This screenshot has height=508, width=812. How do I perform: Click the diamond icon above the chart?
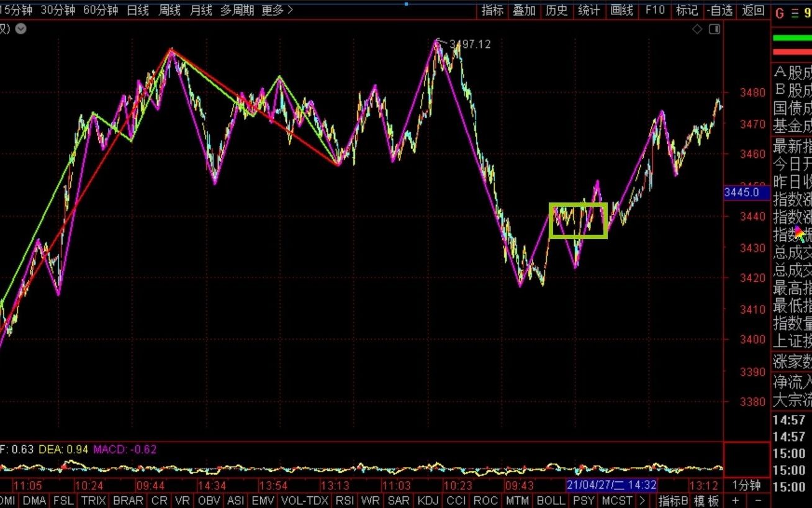[x=697, y=29]
